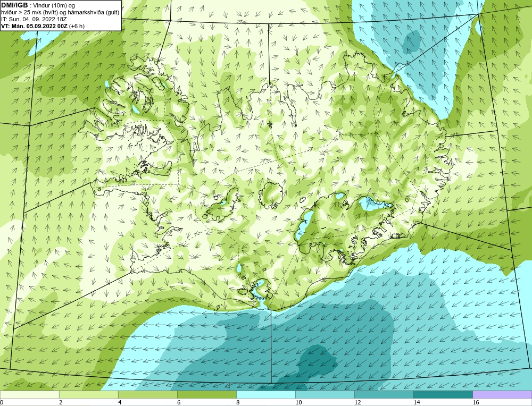
Task: Click the purple legend swatch above 16 m/s
Action: pos(502,395)
